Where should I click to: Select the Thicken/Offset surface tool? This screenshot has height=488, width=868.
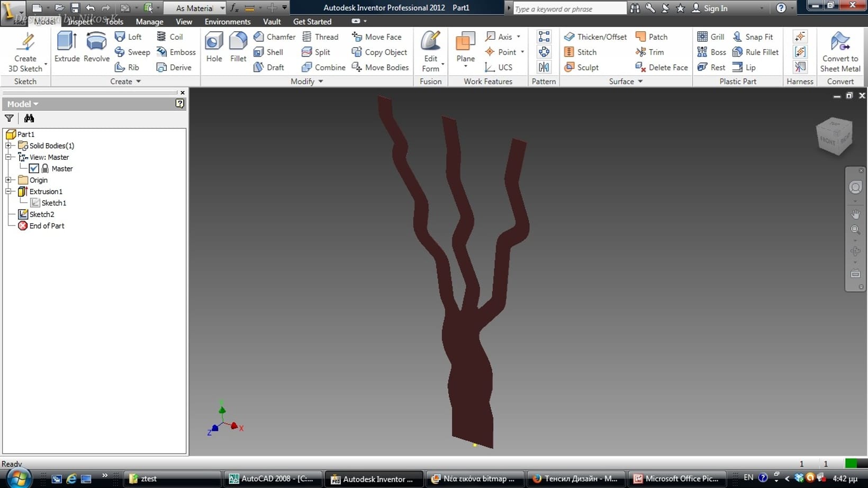pyautogui.click(x=595, y=37)
